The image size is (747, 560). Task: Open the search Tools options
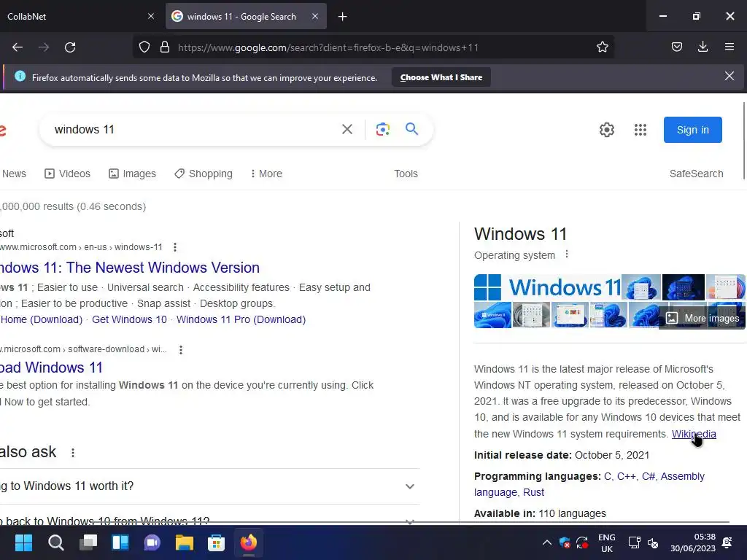click(406, 174)
